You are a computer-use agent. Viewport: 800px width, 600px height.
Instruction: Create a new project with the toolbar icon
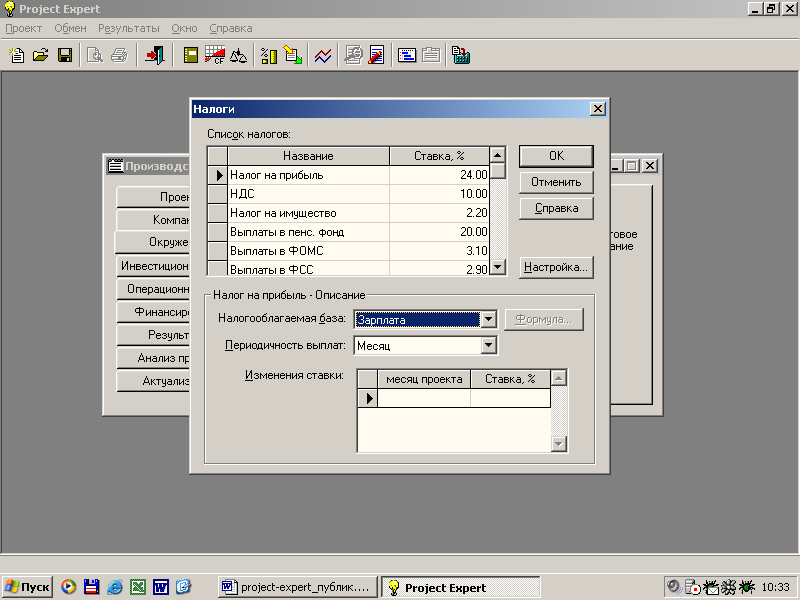click(x=17, y=55)
